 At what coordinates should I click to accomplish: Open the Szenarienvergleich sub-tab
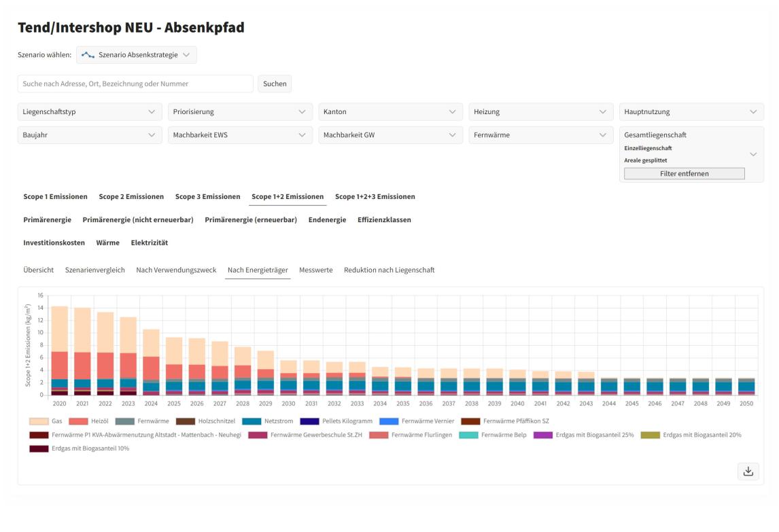95,270
